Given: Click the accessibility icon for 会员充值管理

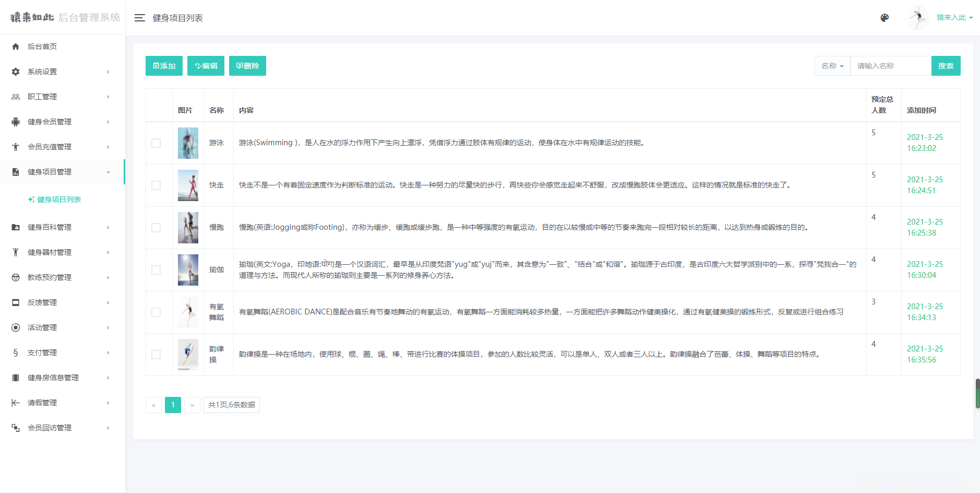Looking at the screenshot, I should [16, 147].
